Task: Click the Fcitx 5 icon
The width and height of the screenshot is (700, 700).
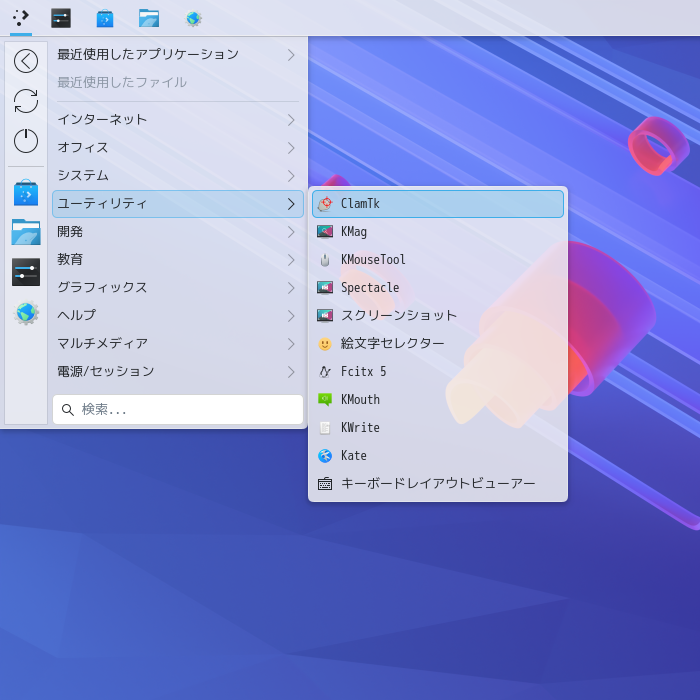Action: click(325, 372)
